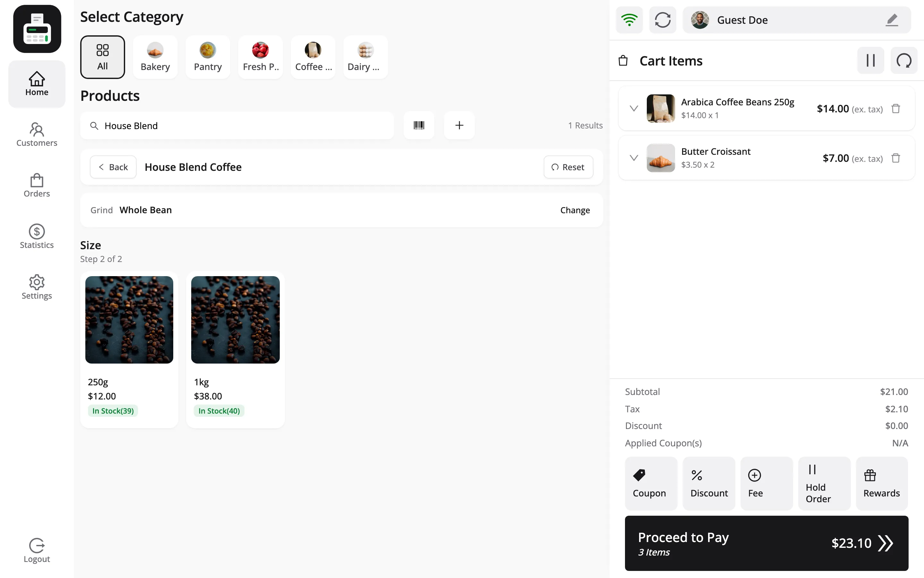Click the Coupon button
Viewport: 924px width, 578px height.
651,484
